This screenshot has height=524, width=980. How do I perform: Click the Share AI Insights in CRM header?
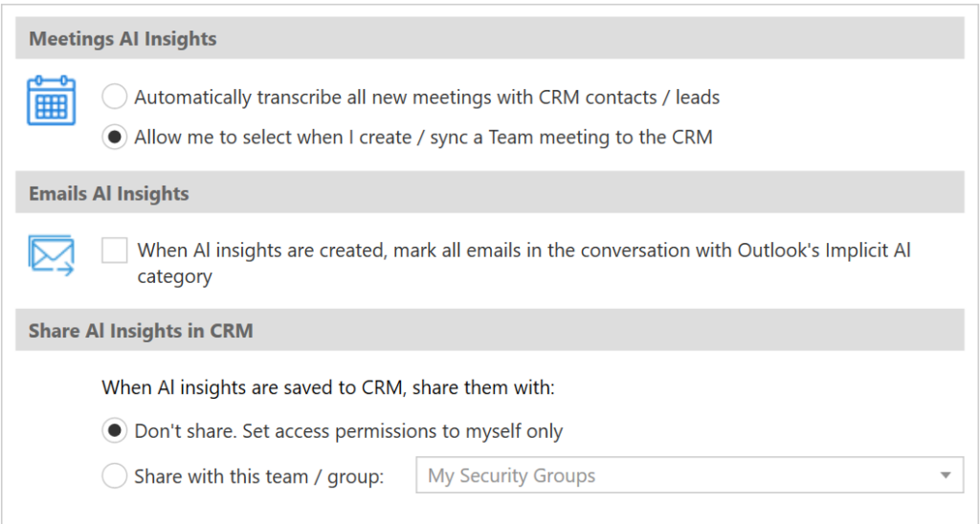point(141,331)
